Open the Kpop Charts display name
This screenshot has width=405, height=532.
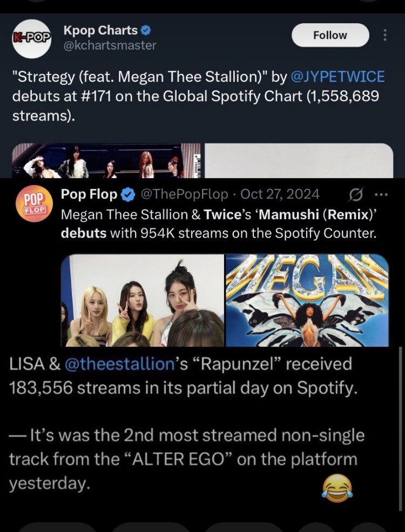[100, 30]
